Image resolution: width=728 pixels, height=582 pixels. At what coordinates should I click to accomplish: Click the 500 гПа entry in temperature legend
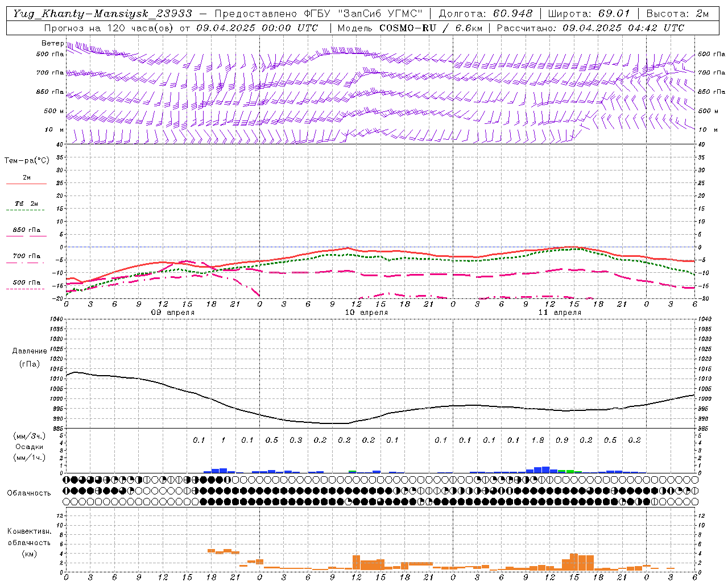26,282
